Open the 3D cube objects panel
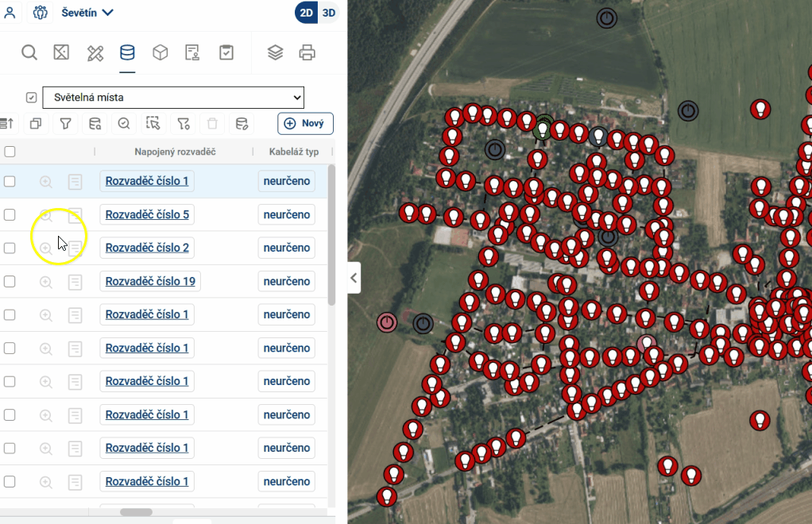The width and height of the screenshot is (812, 524). 160,52
